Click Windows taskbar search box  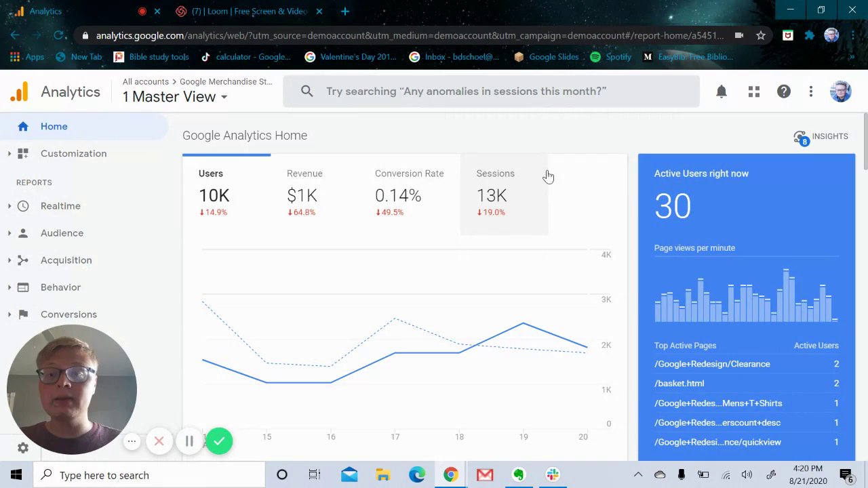click(149, 475)
